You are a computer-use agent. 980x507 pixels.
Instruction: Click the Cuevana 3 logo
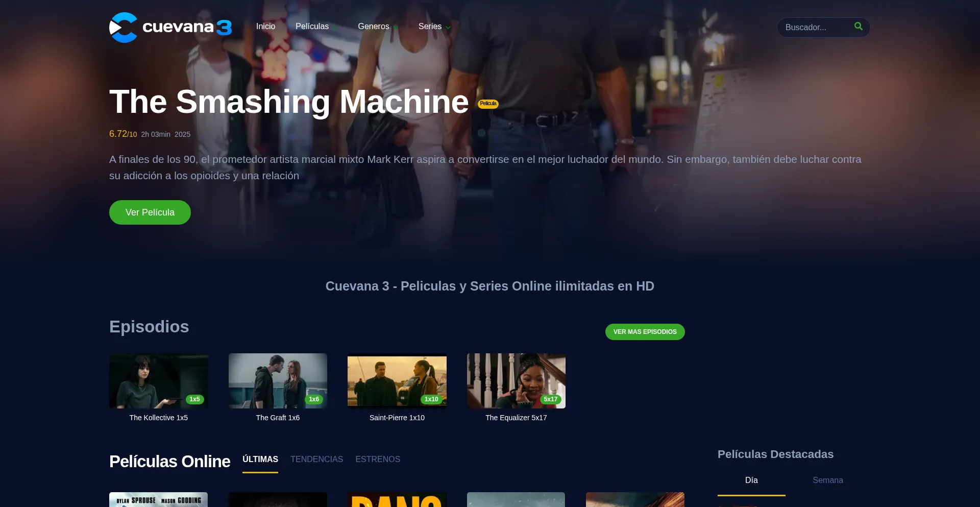170,28
